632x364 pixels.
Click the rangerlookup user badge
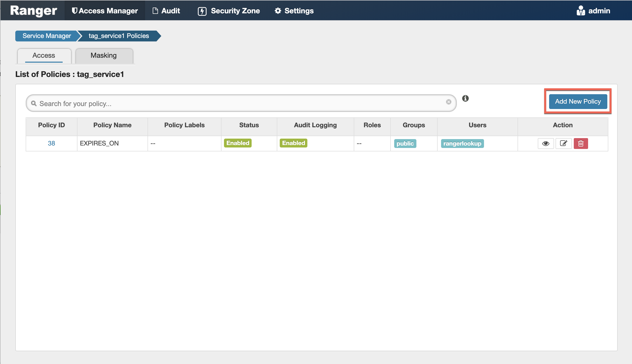tap(462, 144)
